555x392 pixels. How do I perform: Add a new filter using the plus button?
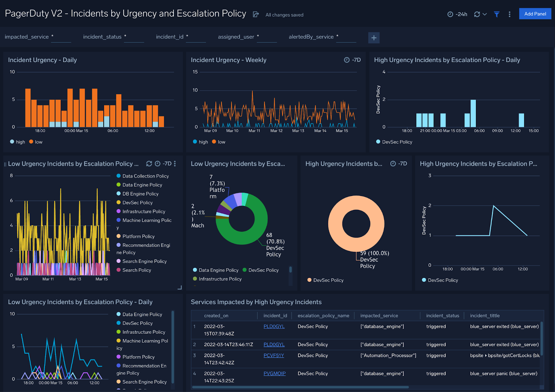pyautogui.click(x=374, y=37)
